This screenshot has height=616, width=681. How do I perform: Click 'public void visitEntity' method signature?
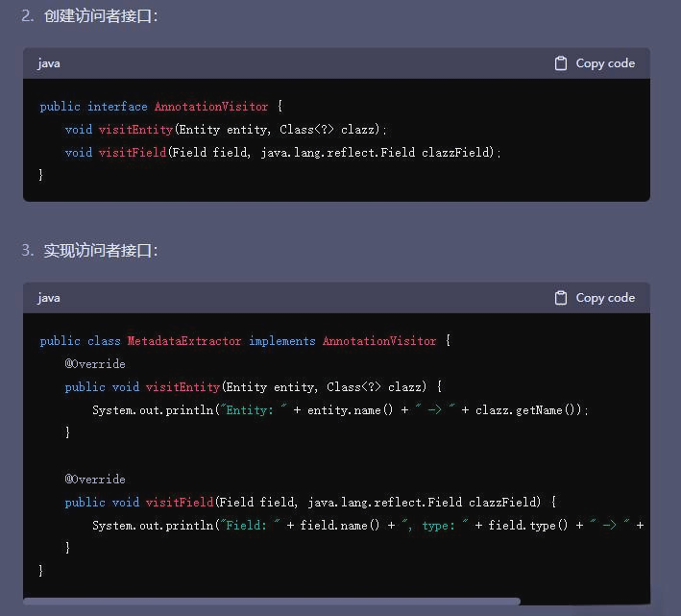(254, 387)
